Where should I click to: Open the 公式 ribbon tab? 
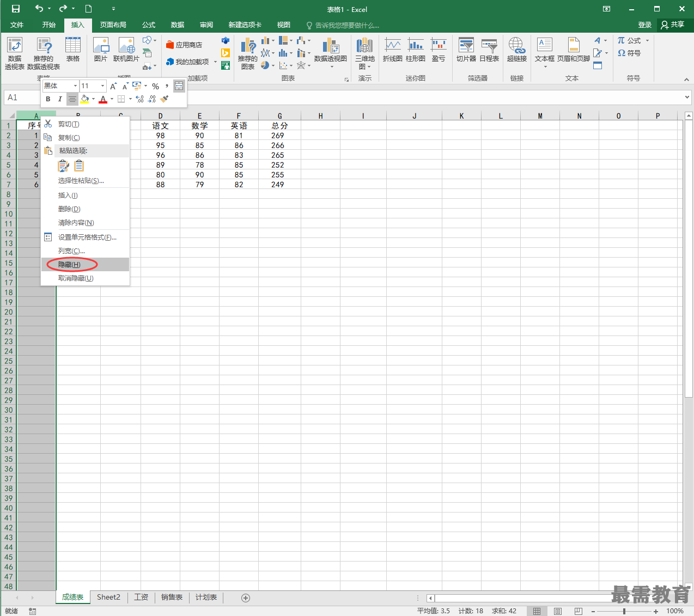click(149, 25)
